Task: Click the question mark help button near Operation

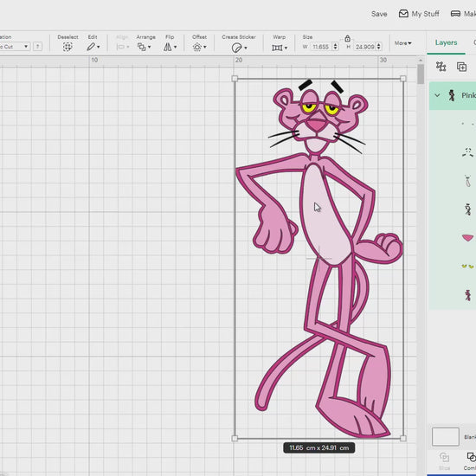Action: pos(37,47)
